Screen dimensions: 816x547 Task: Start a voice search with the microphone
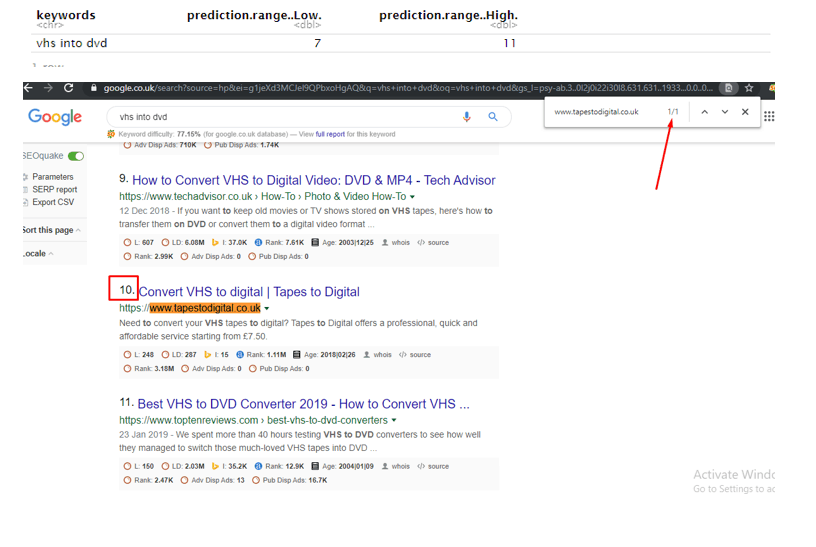coord(467,117)
